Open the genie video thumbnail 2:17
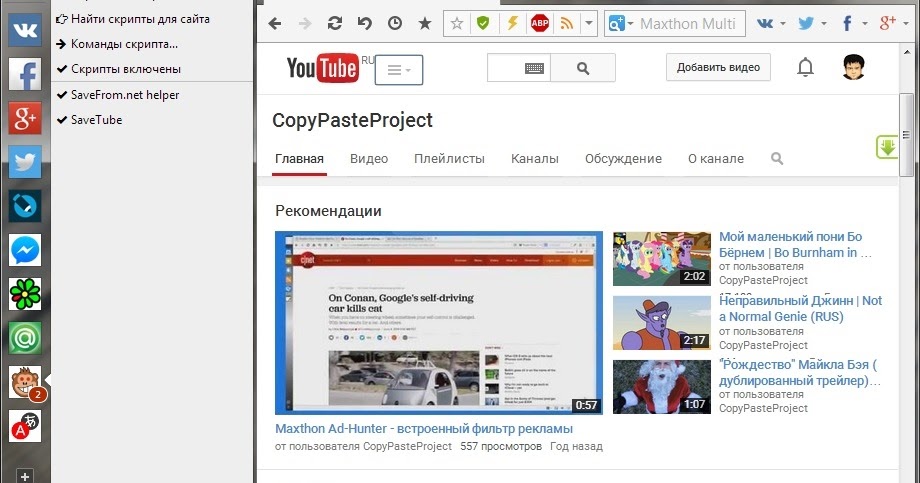The height and width of the screenshot is (483, 920). coord(662,323)
